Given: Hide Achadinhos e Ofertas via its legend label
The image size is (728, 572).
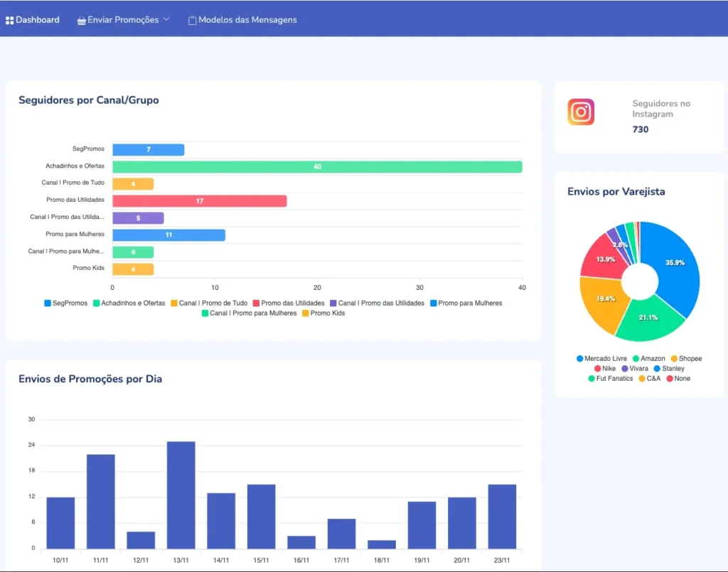Looking at the screenshot, I should [133, 303].
